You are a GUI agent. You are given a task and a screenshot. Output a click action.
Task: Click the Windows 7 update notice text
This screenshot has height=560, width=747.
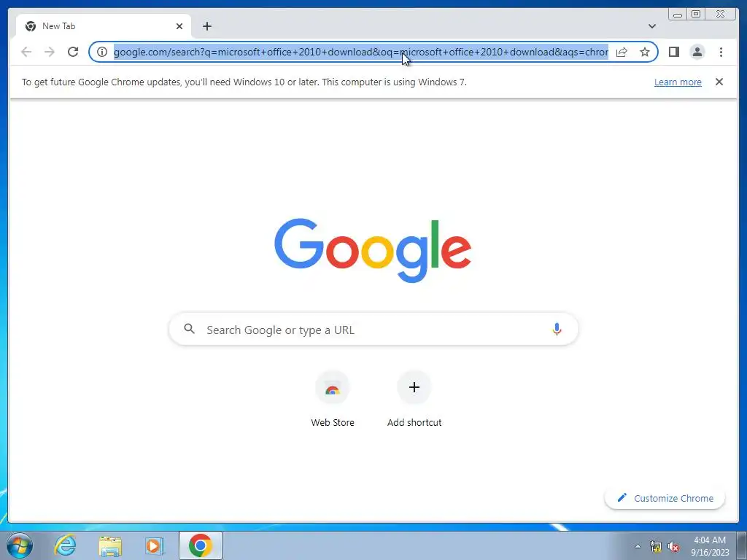[244, 82]
